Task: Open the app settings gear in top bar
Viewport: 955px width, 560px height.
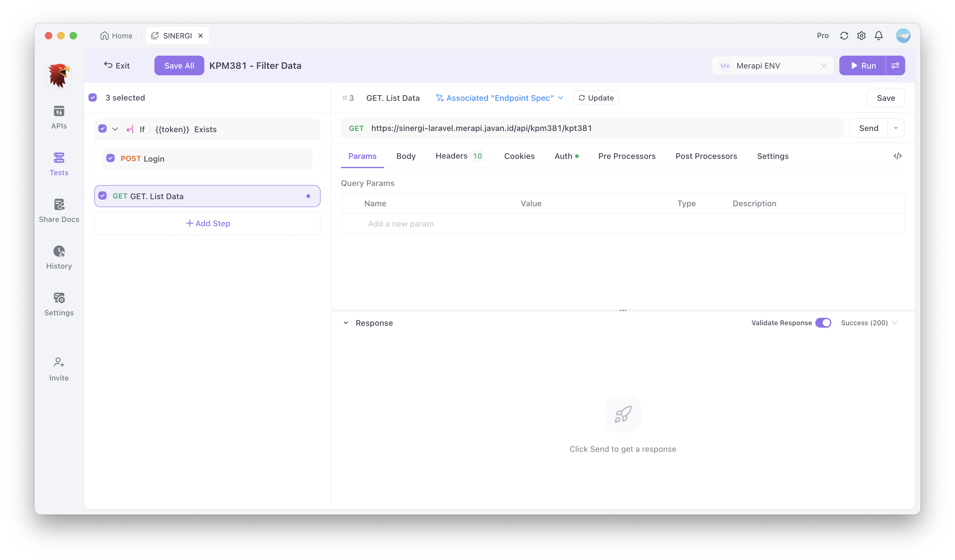Action: (861, 36)
